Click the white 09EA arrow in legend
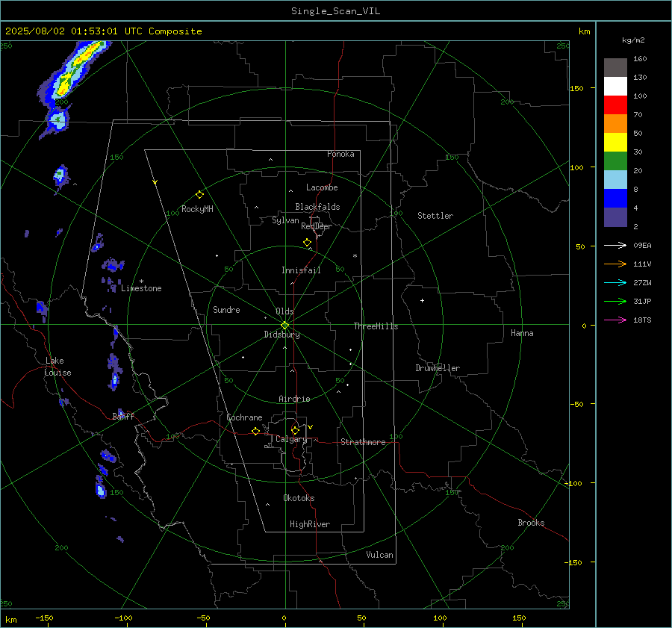Image resolution: width=672 pixels, height=628 pixels. (615, 245)
